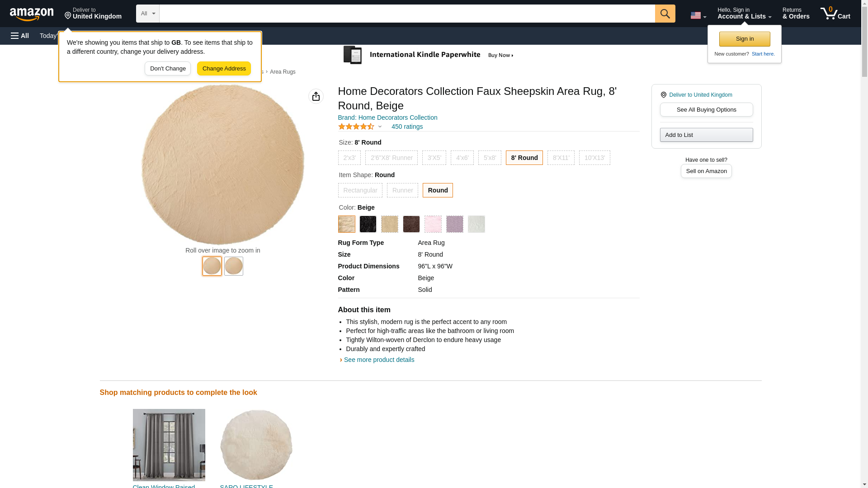This screenshot has height=488, width=868.
Task: Click the Amazon logo
Action: (x=32, y=14)
